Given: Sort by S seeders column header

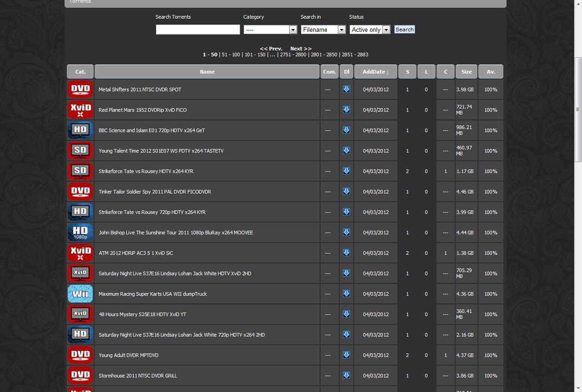Looking at the screenshot, I should click(407, 72).
